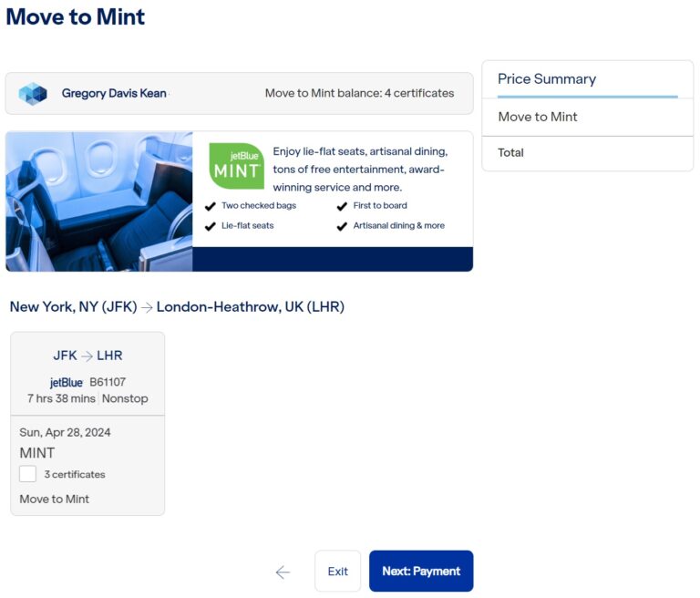Click the Move to Mint balance text
The image size is (700, 598).
[359, 93]
